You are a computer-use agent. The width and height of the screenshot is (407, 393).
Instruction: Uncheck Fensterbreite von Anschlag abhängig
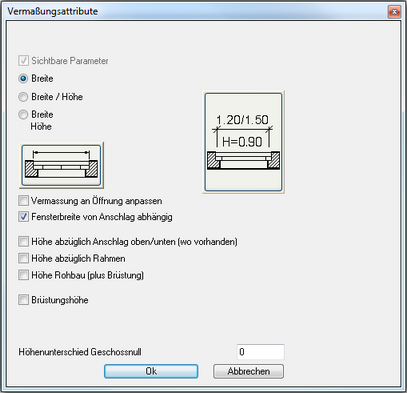click(23, 217)
